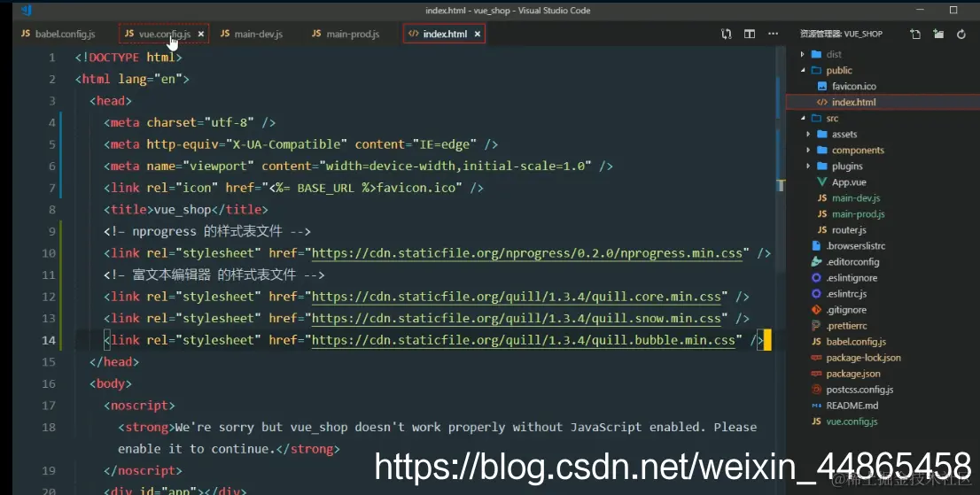Close the vue.config.js tab
The width and height of the screenshot is (980, 495).
click(200, 34)
